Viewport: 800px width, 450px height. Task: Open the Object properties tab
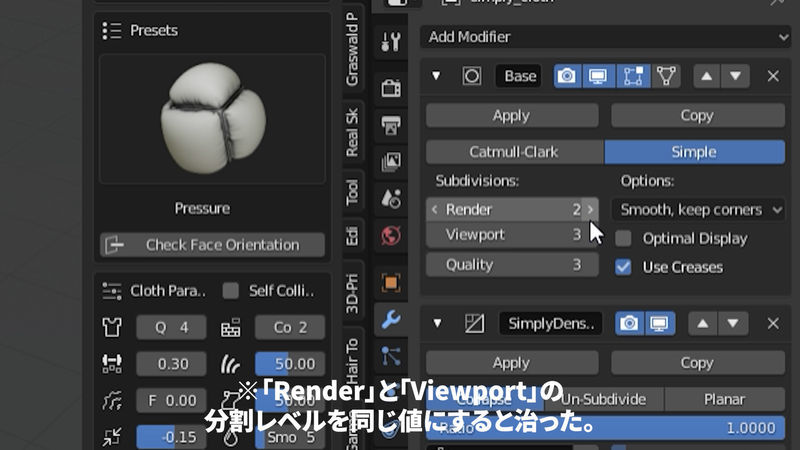pos(391,283)
